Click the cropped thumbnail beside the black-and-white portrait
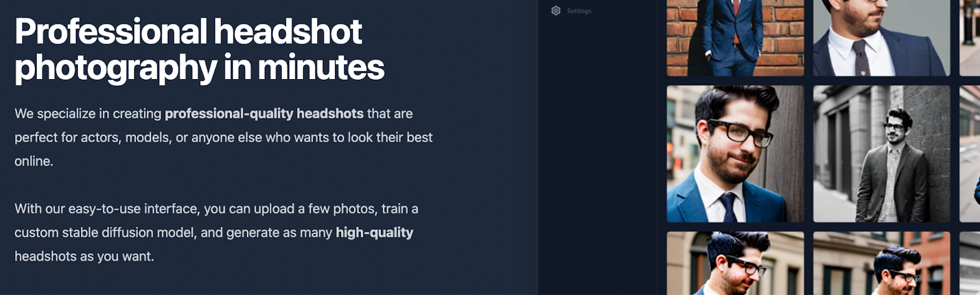The height and width of the screenshot is (295, 980). 970,154
